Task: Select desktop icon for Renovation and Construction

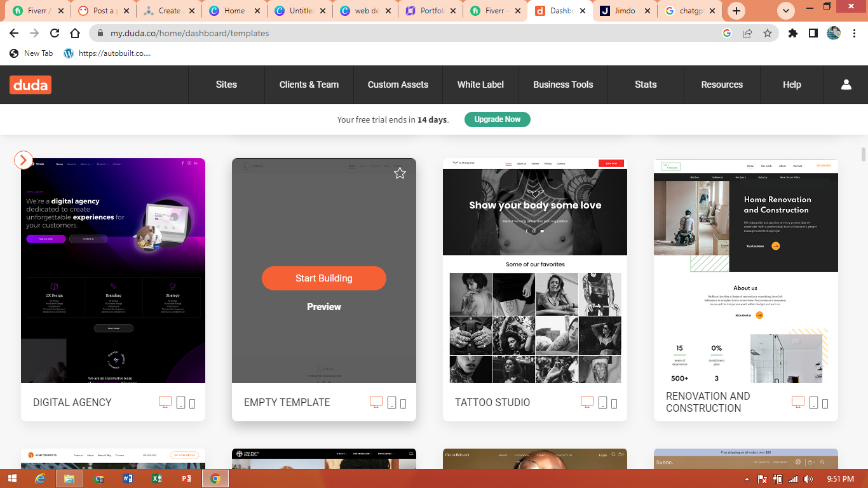Action: pos(798,402)
